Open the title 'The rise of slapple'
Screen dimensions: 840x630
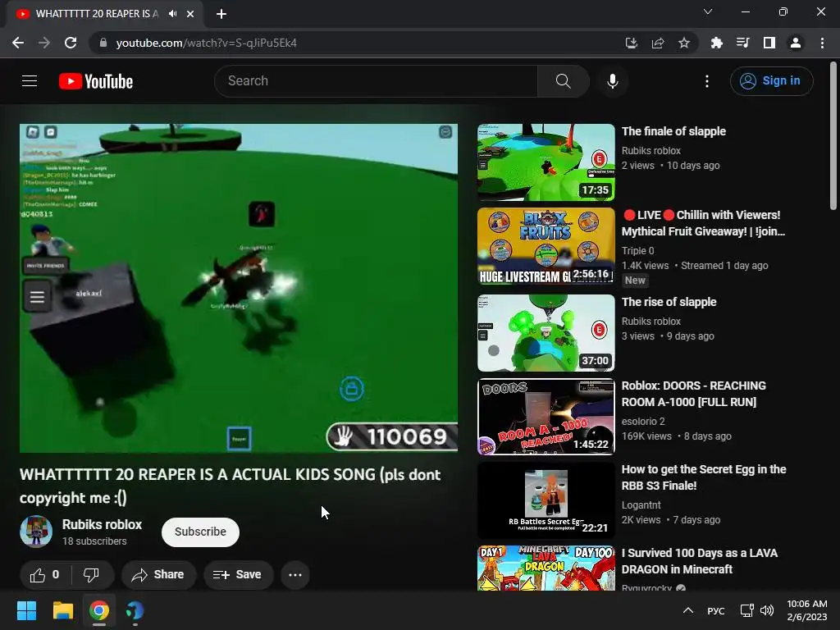tap(669, 302)
